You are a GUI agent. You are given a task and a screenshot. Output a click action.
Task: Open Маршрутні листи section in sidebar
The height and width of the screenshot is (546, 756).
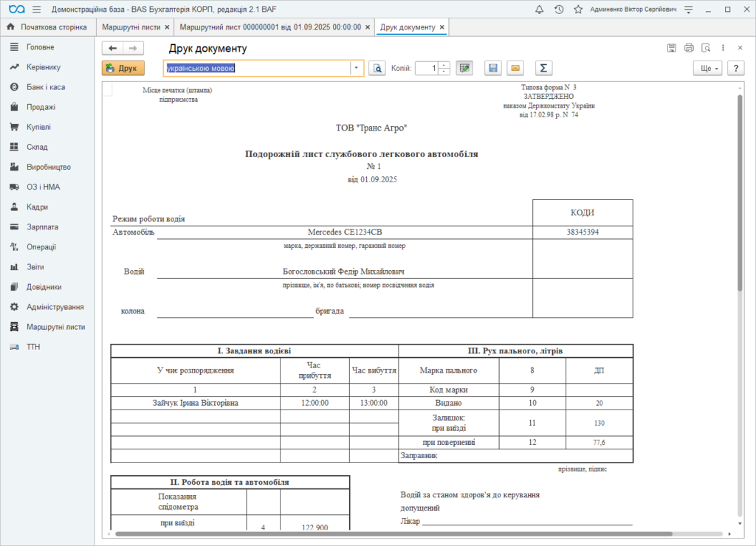click(x=47, y=327)
